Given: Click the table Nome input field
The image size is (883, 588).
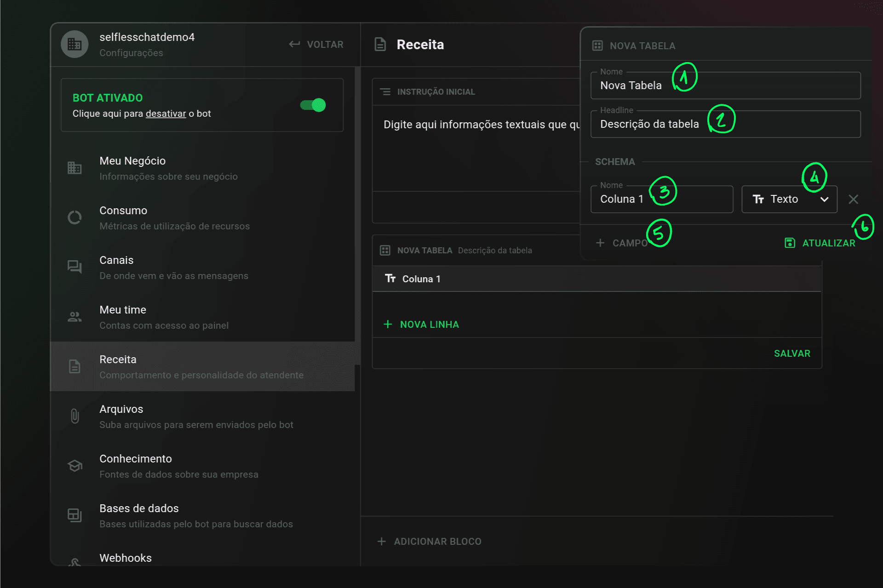Looking at the screenshot, I should coord(726,86).
